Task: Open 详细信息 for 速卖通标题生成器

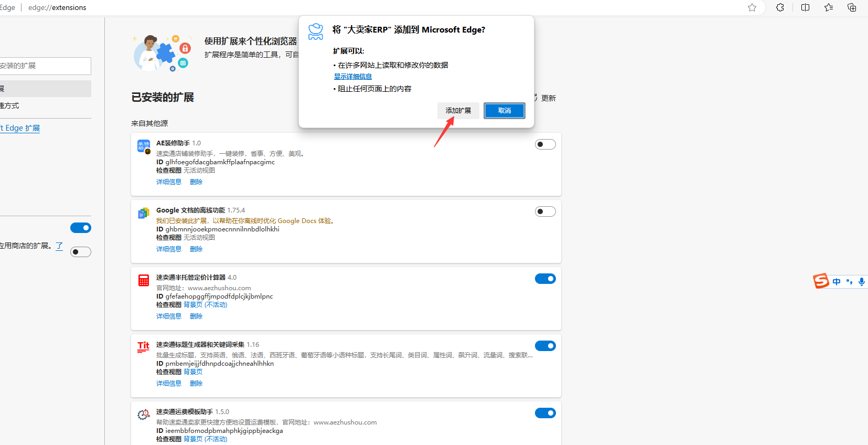Action: [169, 384]
